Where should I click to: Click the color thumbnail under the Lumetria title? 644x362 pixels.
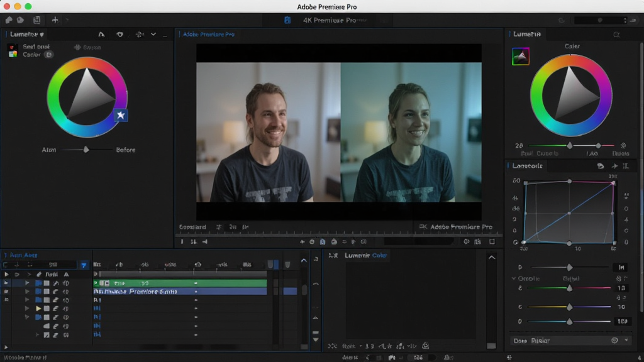tap(521, 57)
